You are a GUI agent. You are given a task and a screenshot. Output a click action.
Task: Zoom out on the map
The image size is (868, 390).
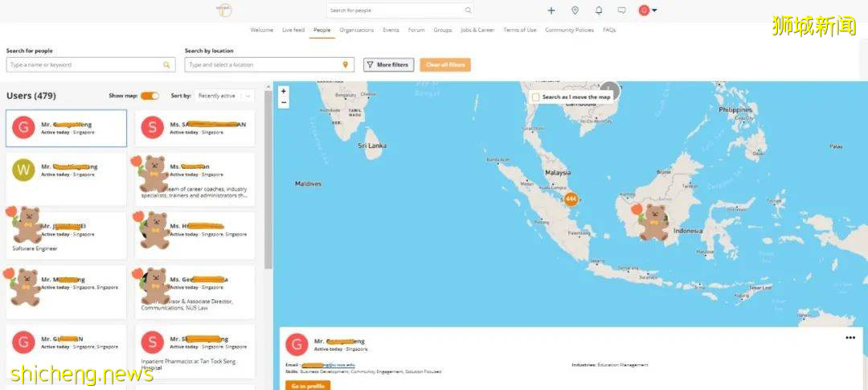click(x=283, y=102)
